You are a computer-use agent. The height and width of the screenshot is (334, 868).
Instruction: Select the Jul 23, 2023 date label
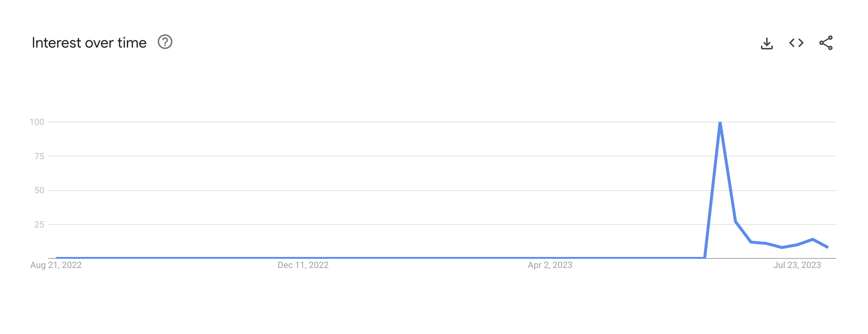797,265
